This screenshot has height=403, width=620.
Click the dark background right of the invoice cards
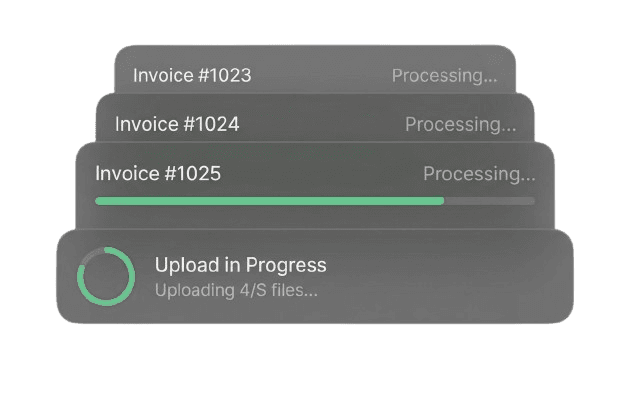590,150
